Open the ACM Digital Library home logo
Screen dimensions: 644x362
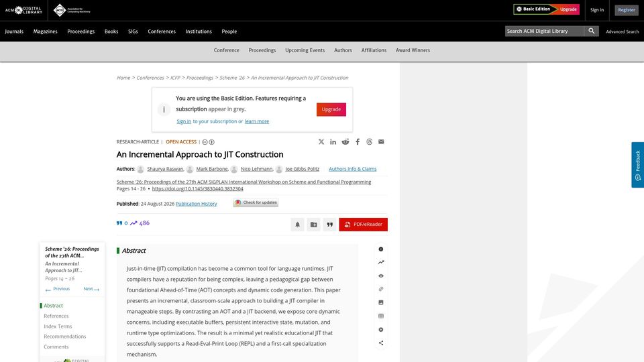tap(23, 10)
